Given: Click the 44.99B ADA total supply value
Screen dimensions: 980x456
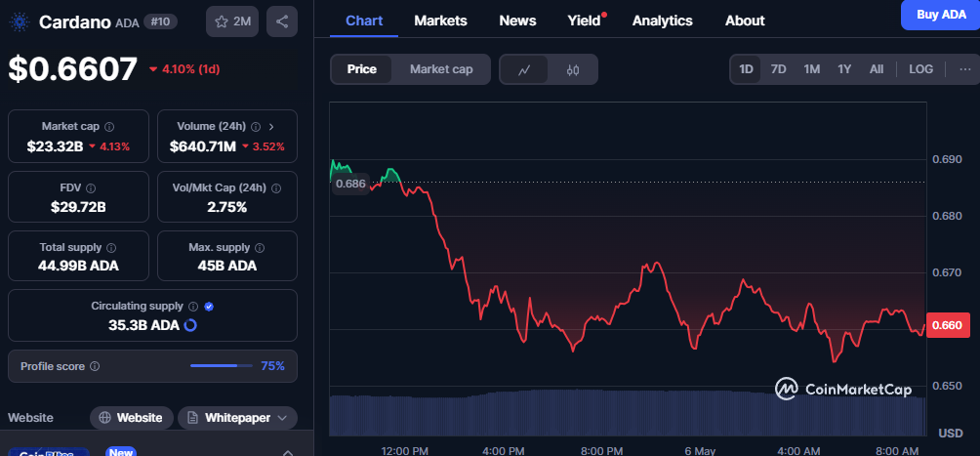Looking at the screenshot, I should pyautogui.click(x=78, y=266).
